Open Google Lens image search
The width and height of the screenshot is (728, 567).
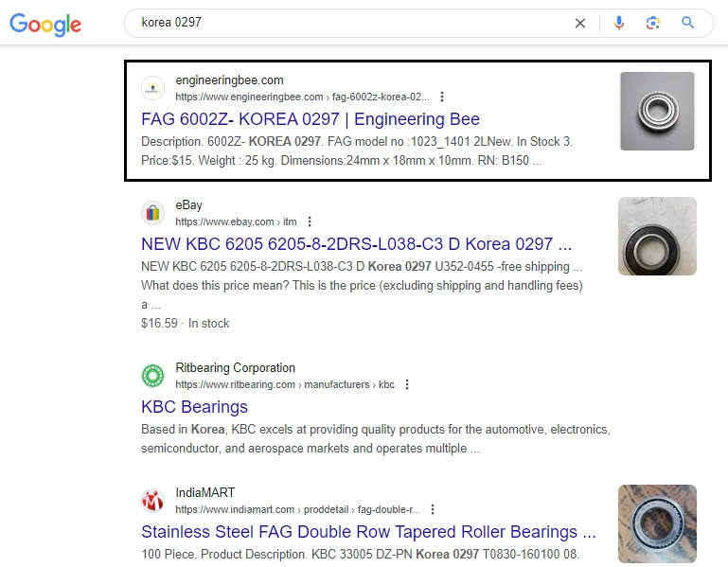coord(653,23)
